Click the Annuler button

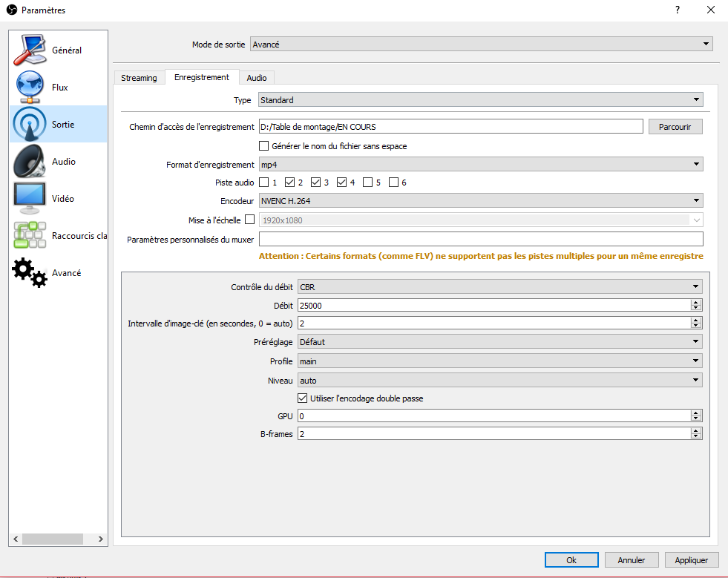(632, 560)
